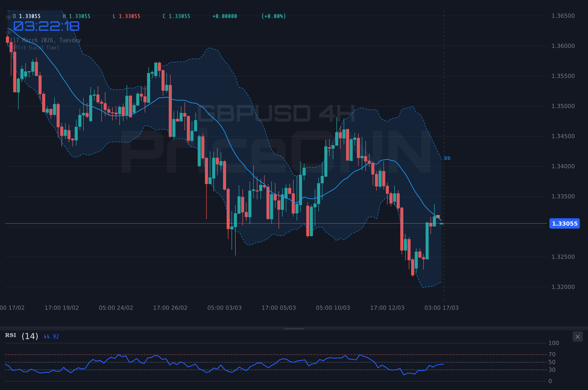Hide the RSI pane using its close icon

pyautogui.click(x=577, y=336)
